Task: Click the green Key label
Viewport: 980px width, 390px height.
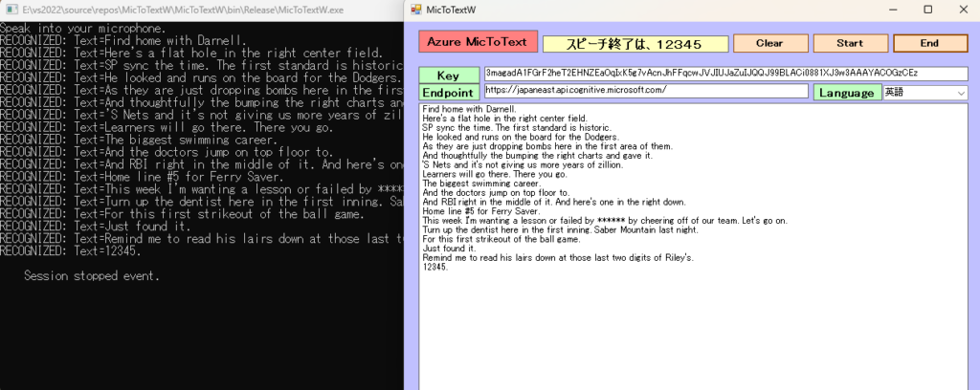Action: pos(449,76)
